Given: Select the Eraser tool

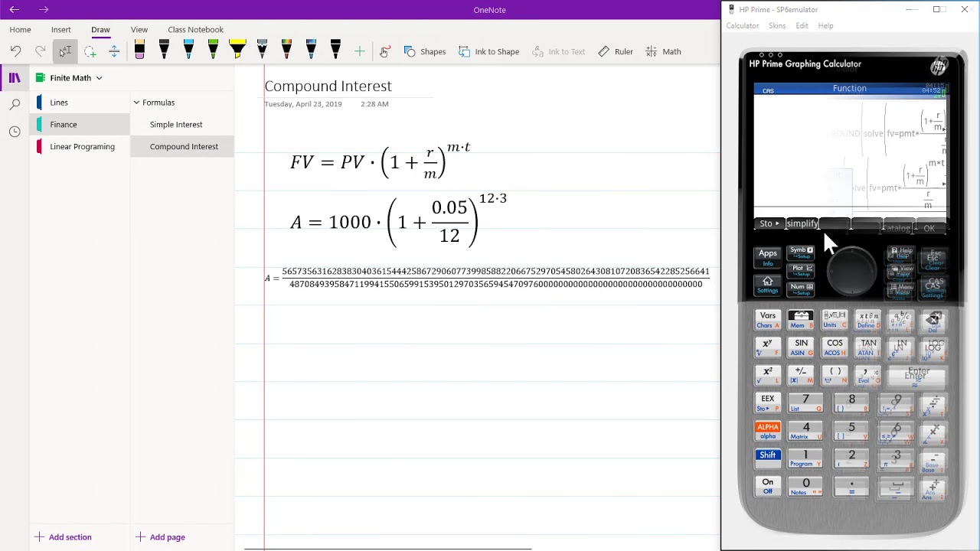Looking at the screenshot, I should point(139,51).
